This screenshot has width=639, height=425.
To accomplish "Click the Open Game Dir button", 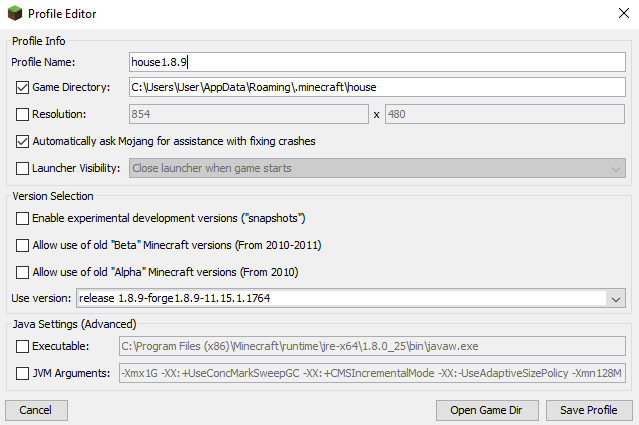I will 487,411.
